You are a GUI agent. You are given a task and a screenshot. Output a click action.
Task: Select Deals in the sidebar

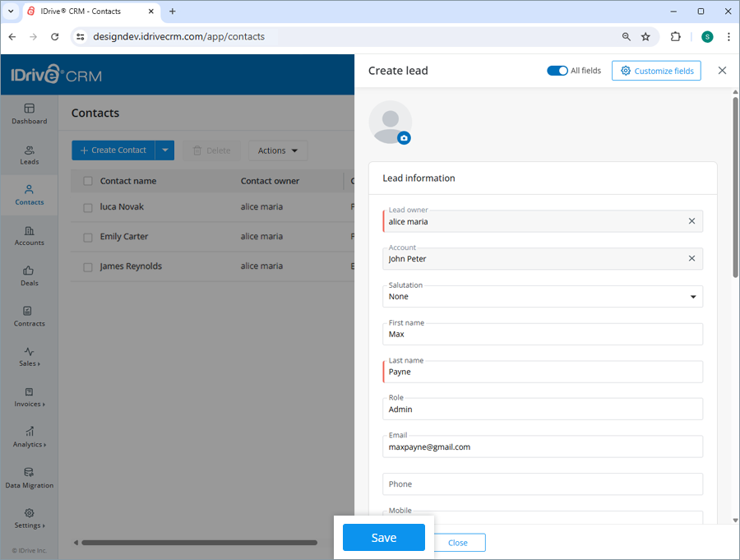(x=29, y=277)
